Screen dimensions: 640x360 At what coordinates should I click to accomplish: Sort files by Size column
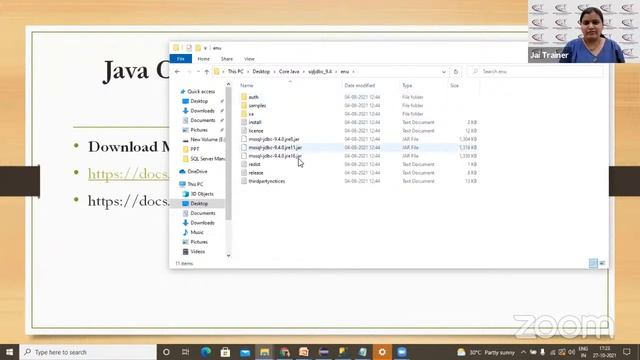454,85
